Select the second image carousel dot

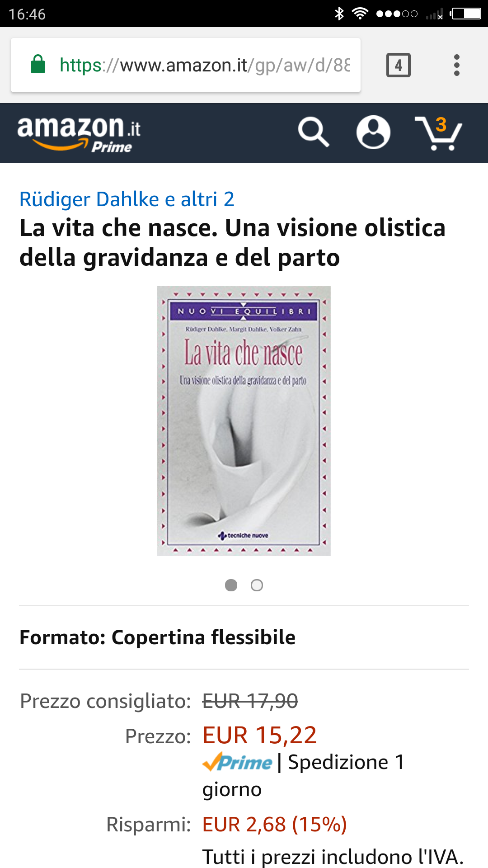[x=257, y=585]
